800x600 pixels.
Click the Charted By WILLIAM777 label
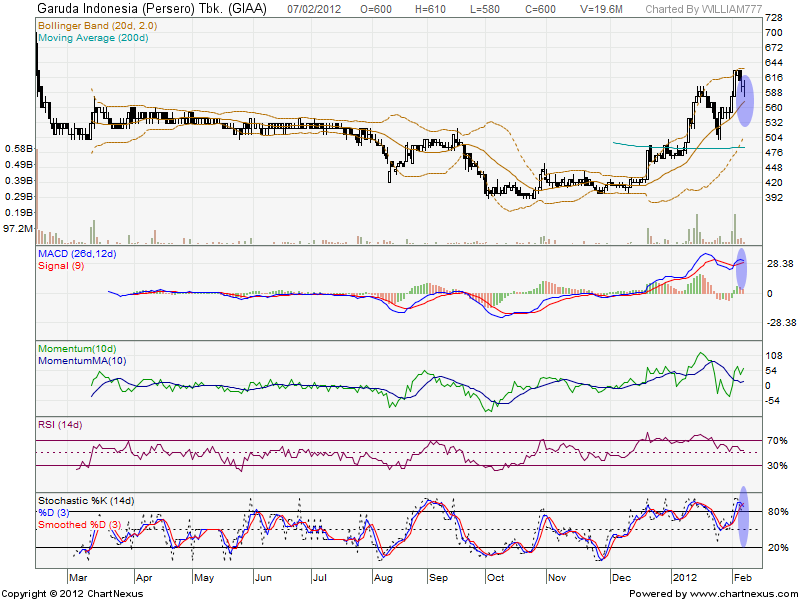(x=704, y=9)
